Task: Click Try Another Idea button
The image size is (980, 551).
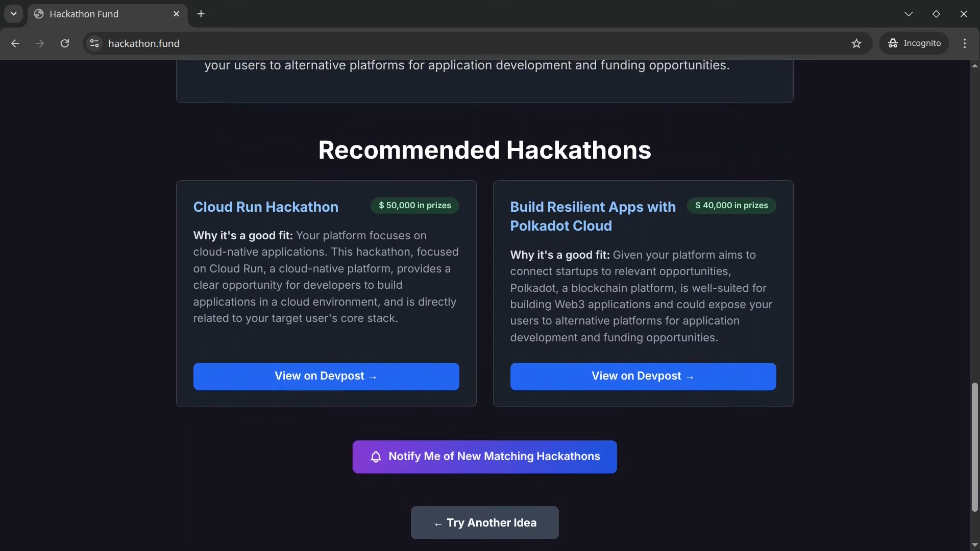Action: click(485, 522)
